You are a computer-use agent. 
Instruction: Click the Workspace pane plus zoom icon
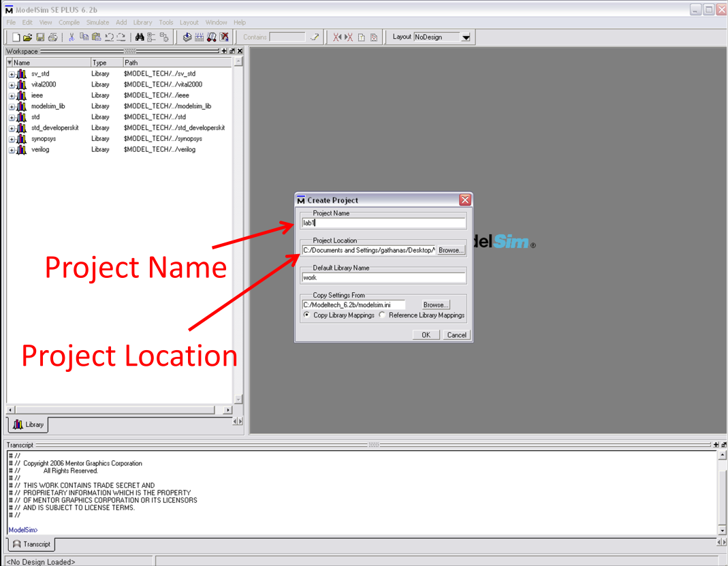pyautogui.click(x=224, y=51)
